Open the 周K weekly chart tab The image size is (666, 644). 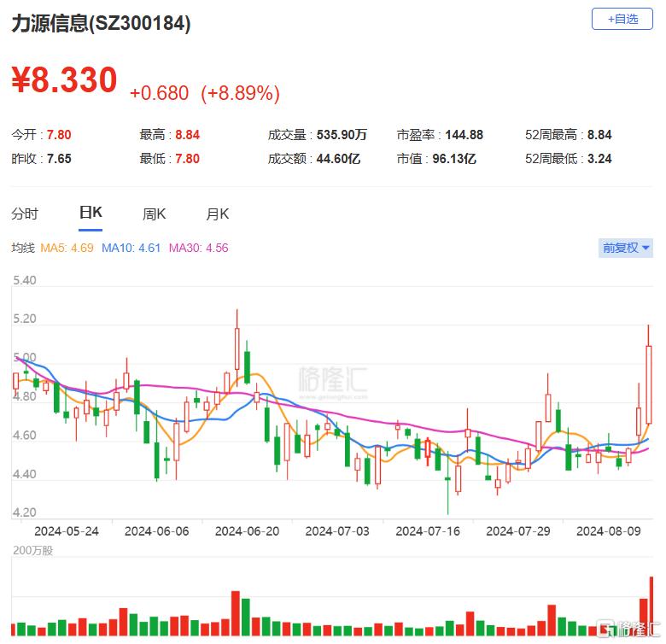[x=154, y=214]
